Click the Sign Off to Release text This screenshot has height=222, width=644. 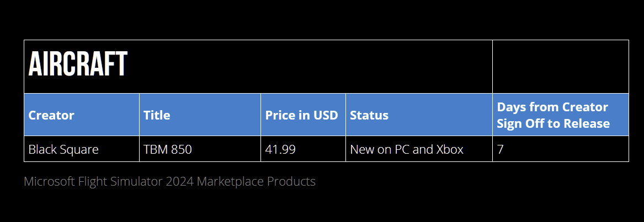click(x=553, y=123)
